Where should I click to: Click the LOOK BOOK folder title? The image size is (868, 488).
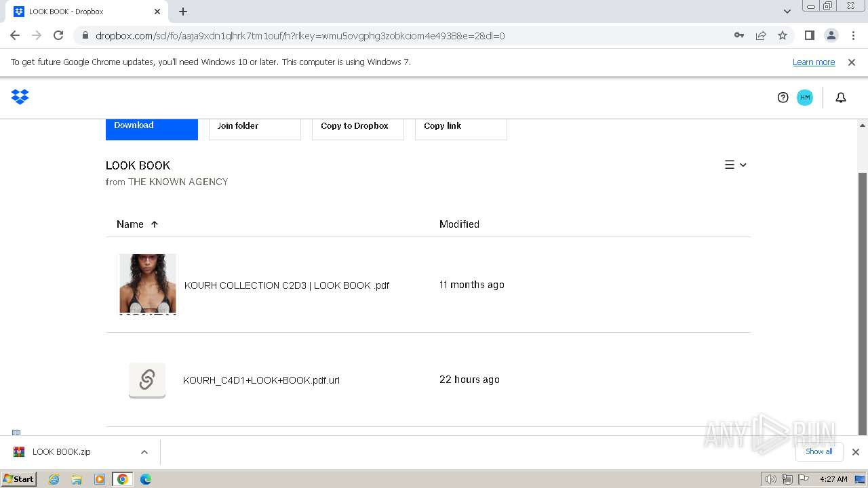(138, 165)
